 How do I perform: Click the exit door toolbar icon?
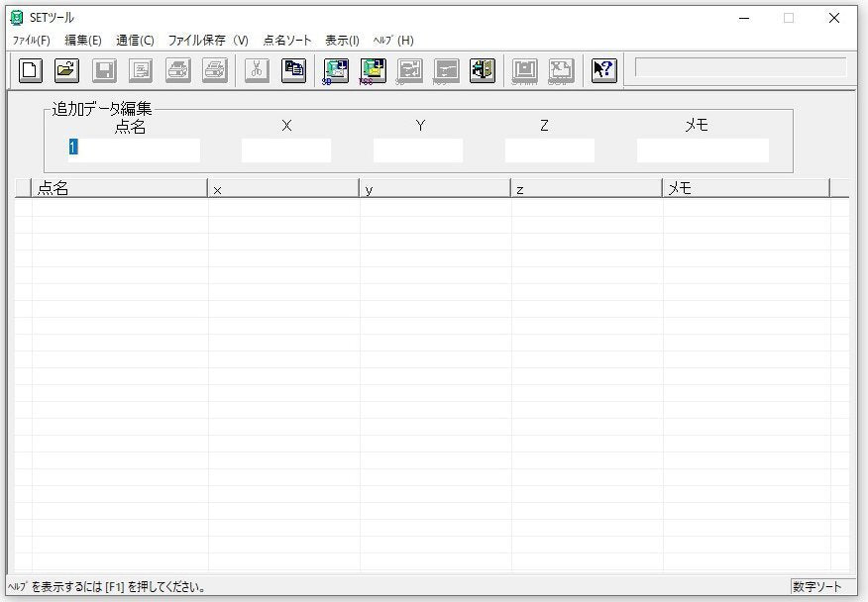click(x=482, y=70)
